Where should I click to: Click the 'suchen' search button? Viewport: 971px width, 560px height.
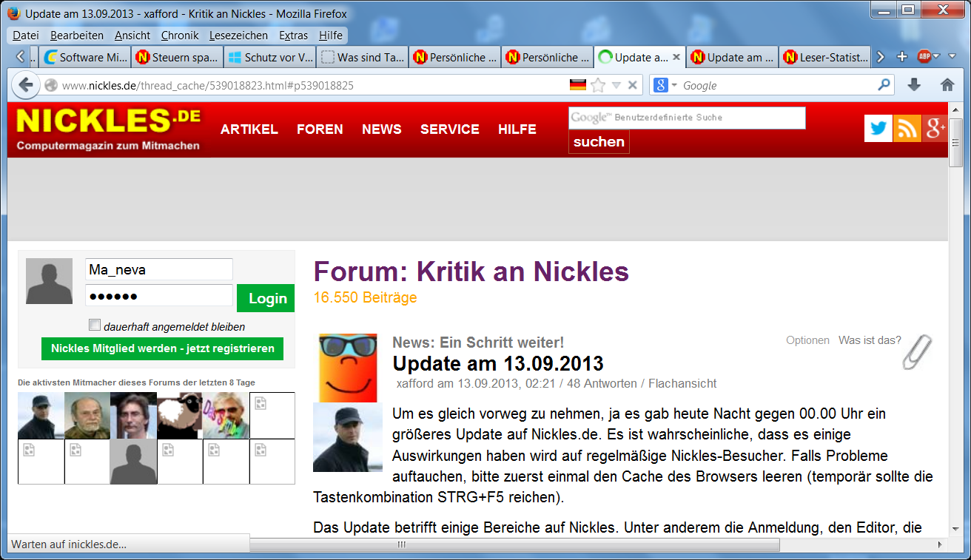(599, 141)
